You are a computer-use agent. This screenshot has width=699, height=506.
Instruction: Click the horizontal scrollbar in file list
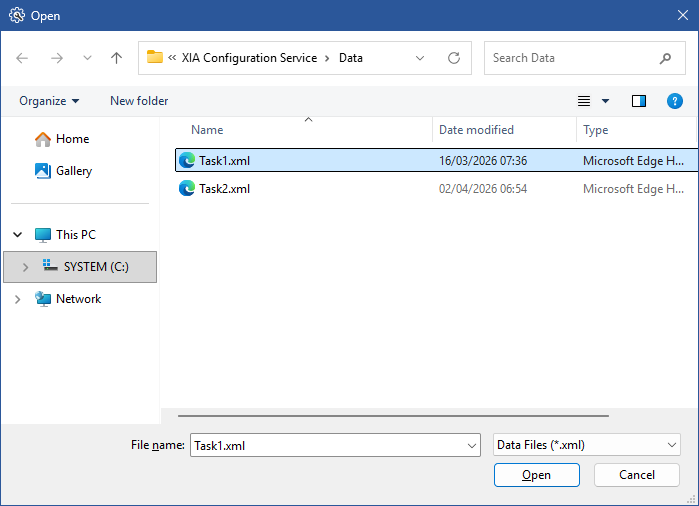(392, 414)
